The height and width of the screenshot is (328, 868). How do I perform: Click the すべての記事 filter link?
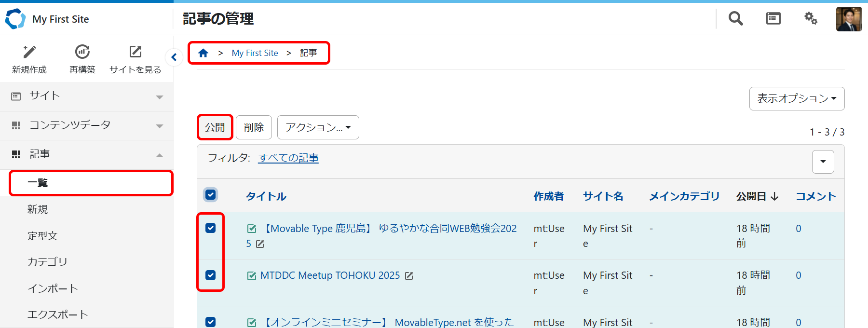coord(288,158)
